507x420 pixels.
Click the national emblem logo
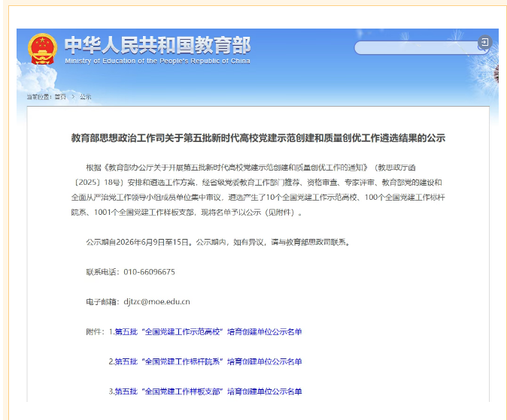(42, 49)
